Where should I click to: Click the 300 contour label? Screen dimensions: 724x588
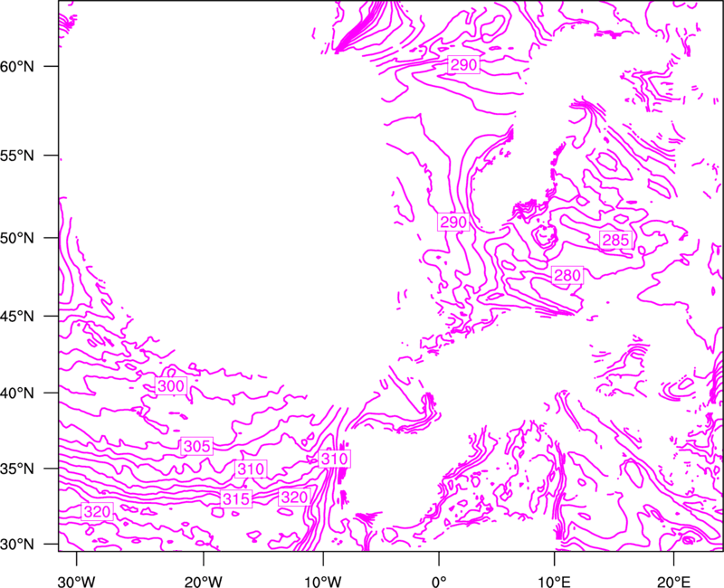171,386
